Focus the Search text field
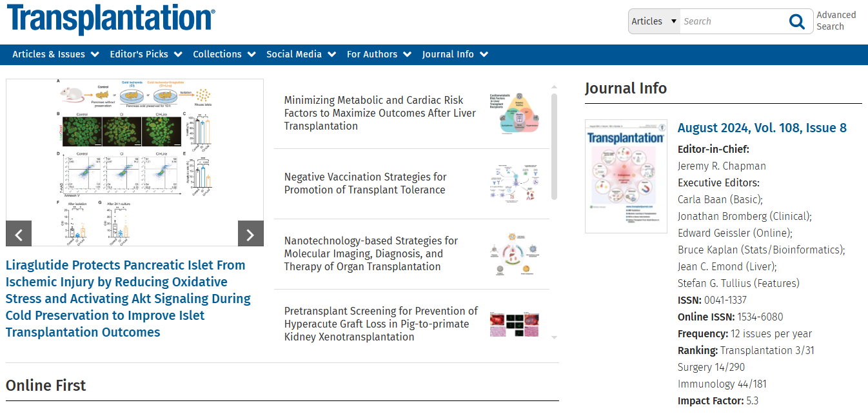This screenshot has height=414, width=868. coord(733,21)
